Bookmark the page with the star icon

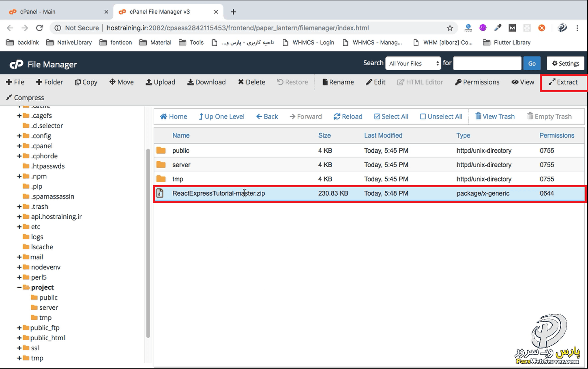pyautogui.click(x=450, y=28)
